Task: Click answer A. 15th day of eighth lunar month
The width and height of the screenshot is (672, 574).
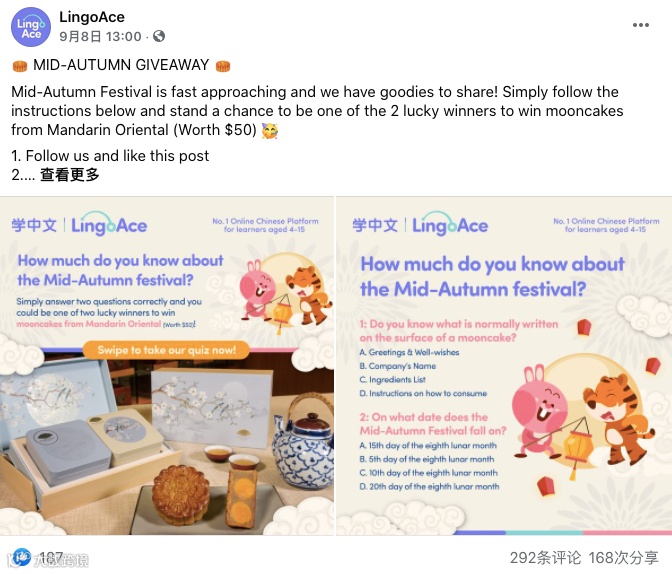Action: click(428, 446)
